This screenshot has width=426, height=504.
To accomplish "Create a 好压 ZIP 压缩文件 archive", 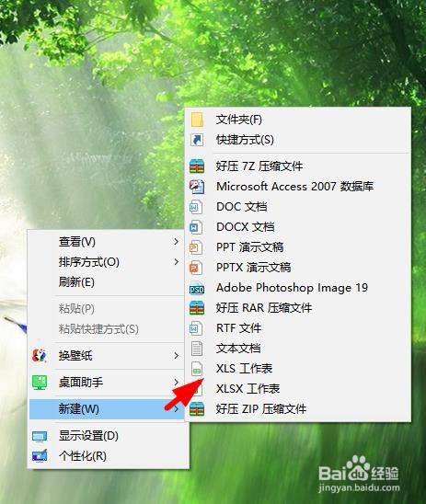I will point(298,409).
